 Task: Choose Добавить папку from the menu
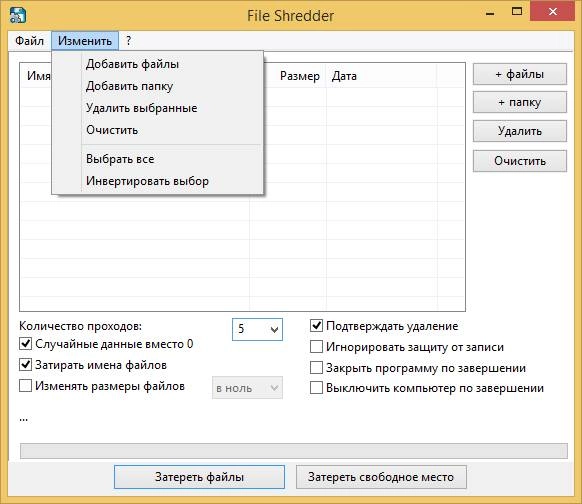[157, 86]
